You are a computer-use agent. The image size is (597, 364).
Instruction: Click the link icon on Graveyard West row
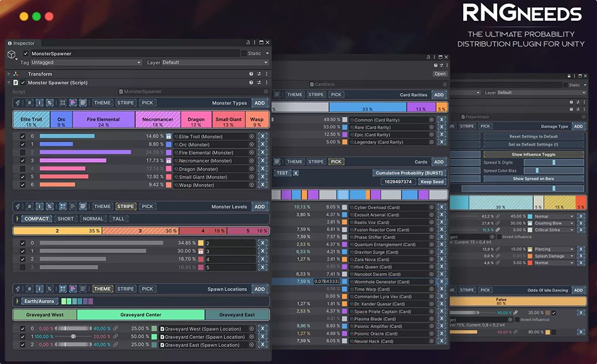(x=114, y=328)
